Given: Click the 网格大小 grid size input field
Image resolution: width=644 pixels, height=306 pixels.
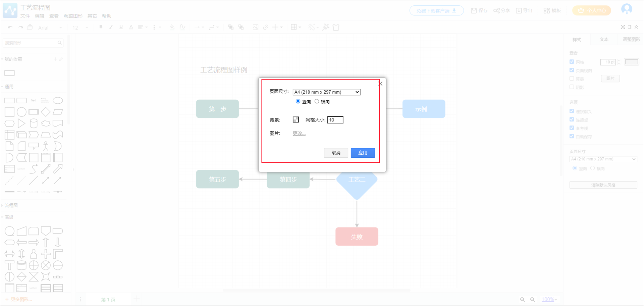Looking at the screenshot, I should coord(335,120).
